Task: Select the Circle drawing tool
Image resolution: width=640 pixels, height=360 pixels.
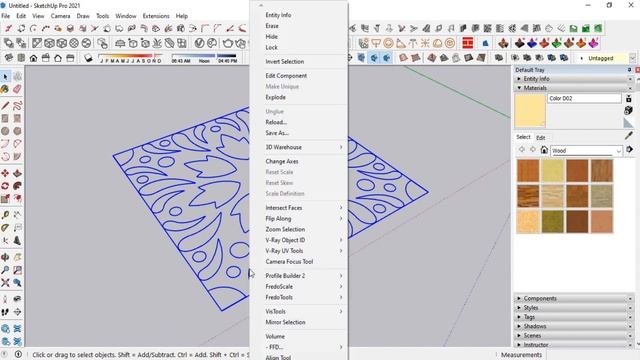Action: coord(5,131)
